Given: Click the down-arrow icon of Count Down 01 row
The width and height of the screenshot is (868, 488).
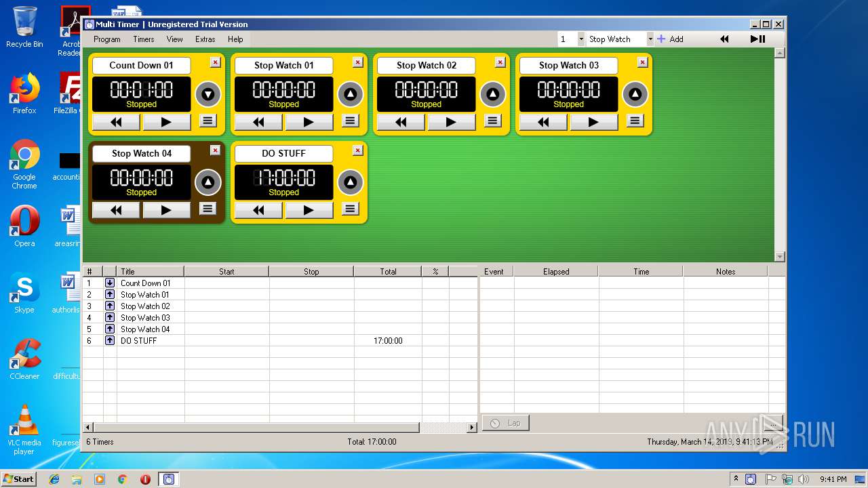Looking at the screenshot, I should (x=110, y=283).
